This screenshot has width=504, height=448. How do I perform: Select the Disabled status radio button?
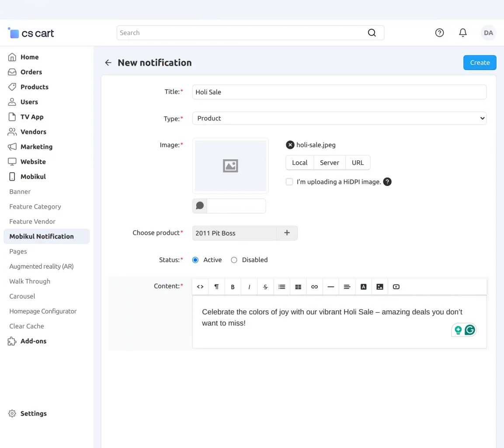[234, 259]
